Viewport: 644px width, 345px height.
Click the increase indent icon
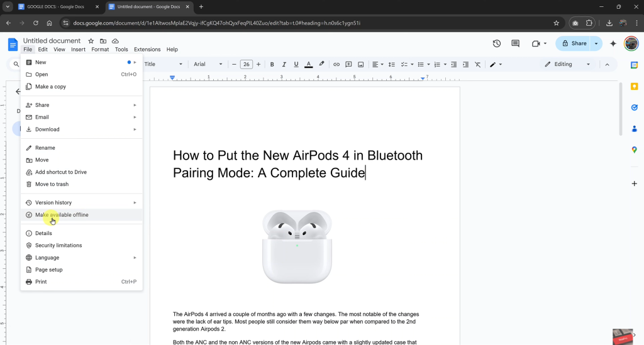point(466,64)
